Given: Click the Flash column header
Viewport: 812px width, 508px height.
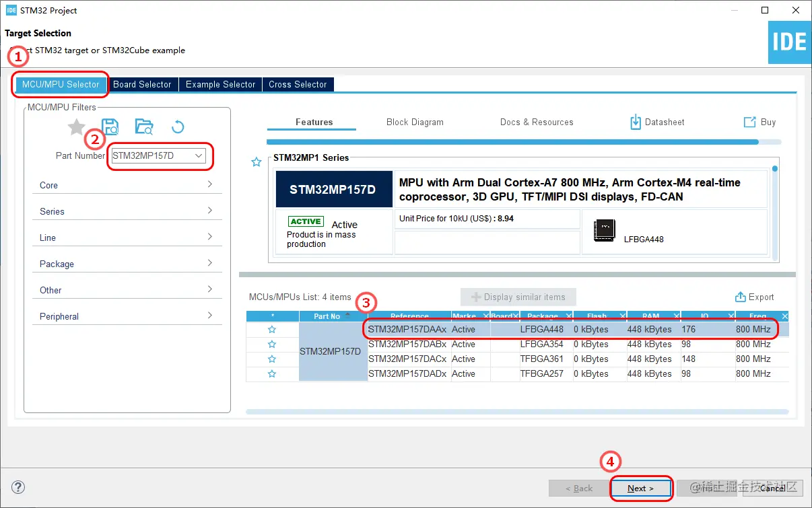Looking at the screenshot, I should click(599, 316).
